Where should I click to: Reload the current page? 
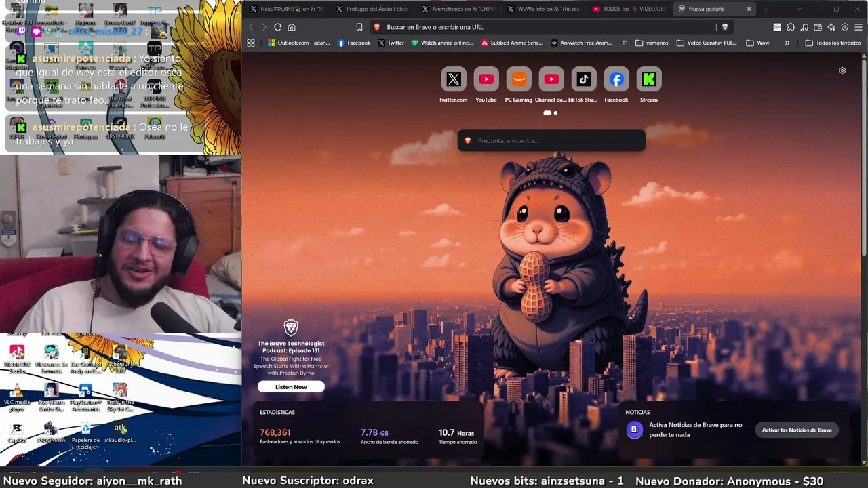click(x=278, y=27)
